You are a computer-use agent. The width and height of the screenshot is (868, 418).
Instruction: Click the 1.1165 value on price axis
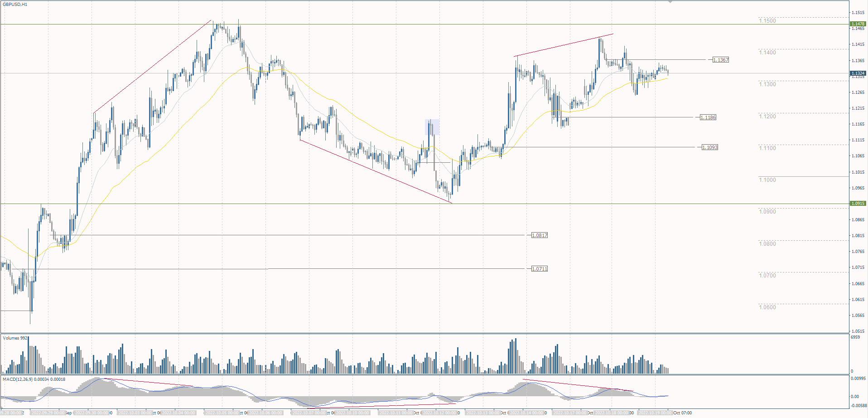858,124
